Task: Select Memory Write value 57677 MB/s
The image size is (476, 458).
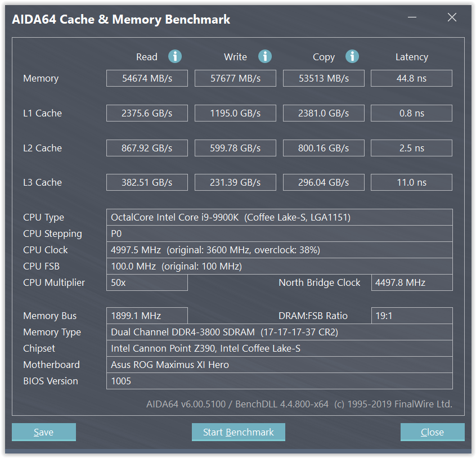Action: tap(235, 78)
